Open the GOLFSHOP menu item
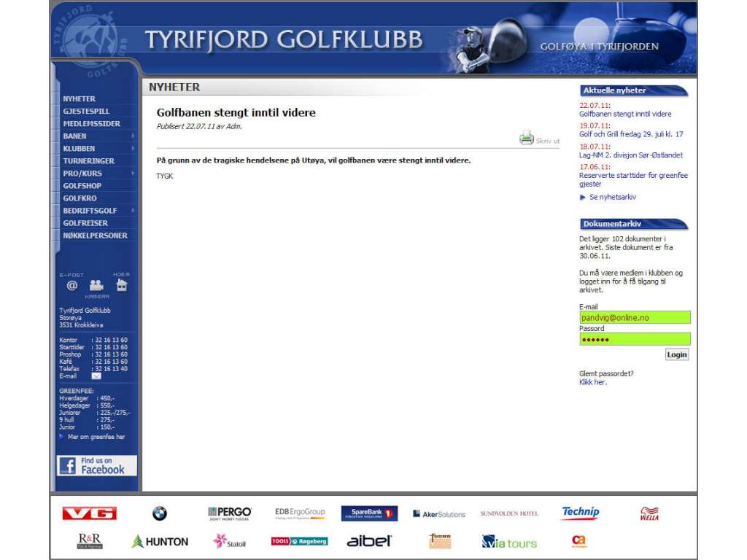Screen dimensions: 747x560 click(82, 186)
